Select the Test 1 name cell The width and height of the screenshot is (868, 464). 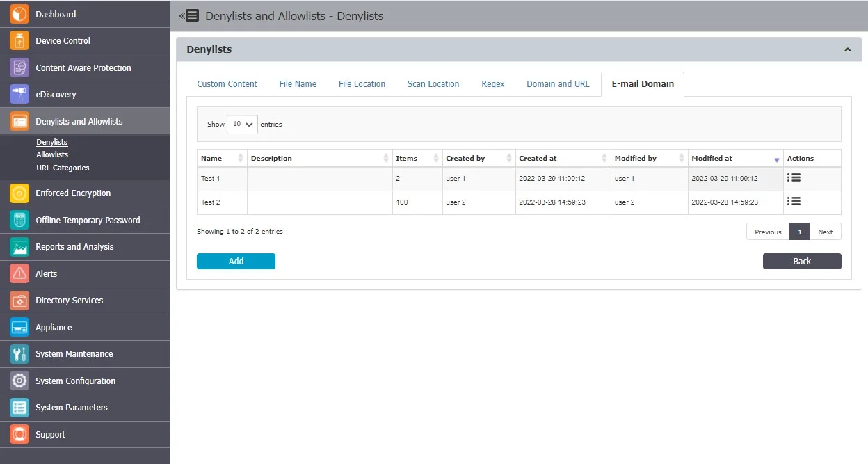pos(222,179)
